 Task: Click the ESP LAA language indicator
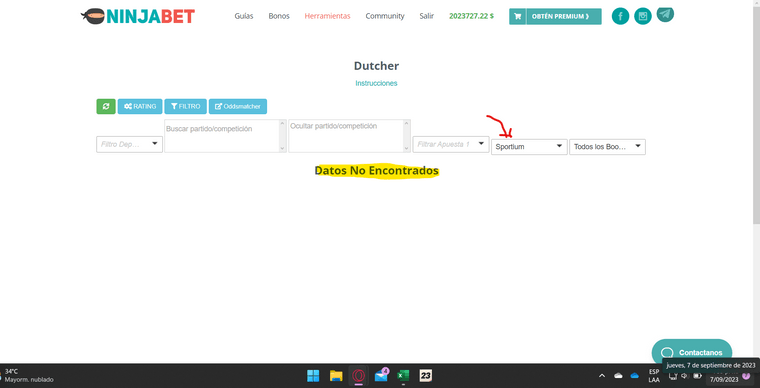coord(654,376)
